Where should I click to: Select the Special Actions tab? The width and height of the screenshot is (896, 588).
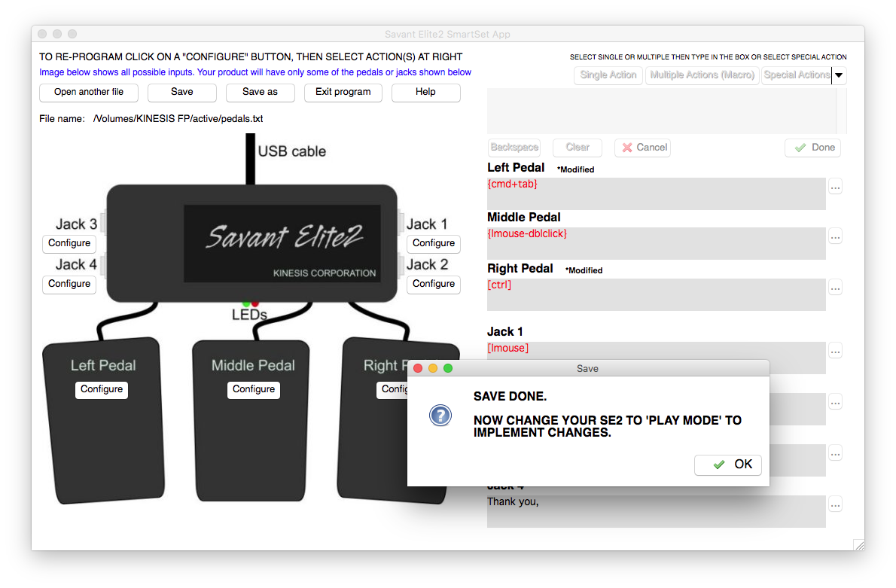797,75
